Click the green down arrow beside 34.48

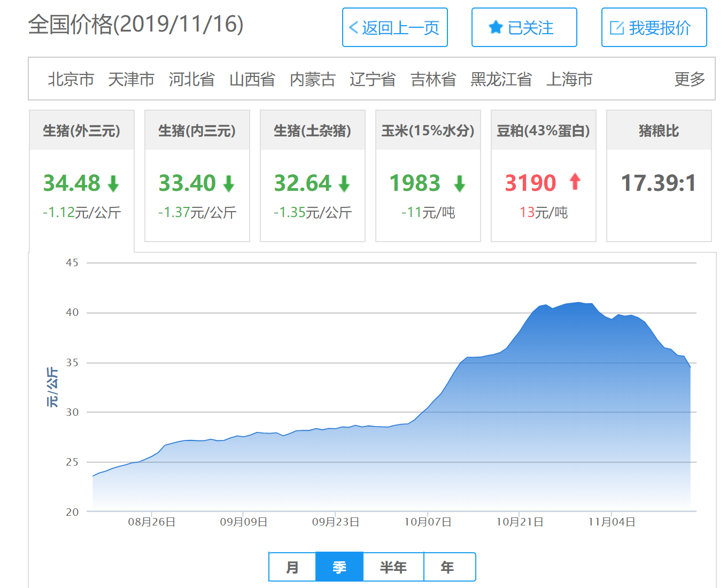click(x=113, y=184)
